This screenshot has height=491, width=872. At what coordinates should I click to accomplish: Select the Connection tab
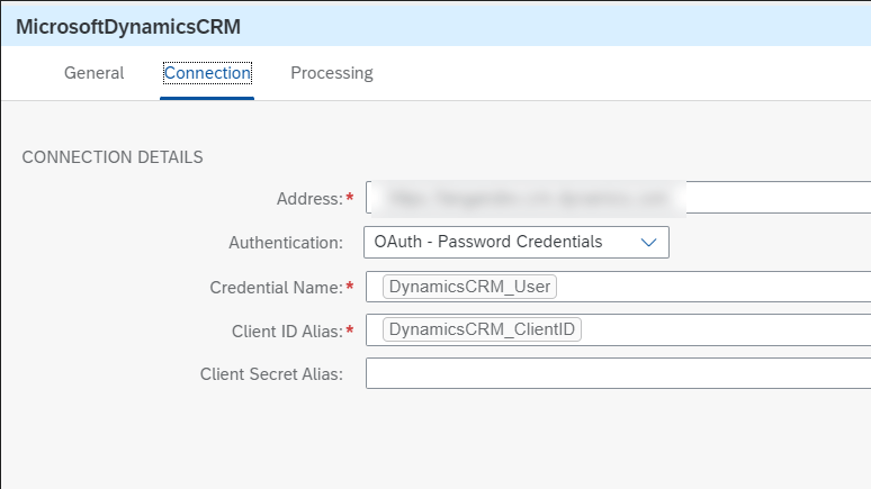[x=207, y=73]
